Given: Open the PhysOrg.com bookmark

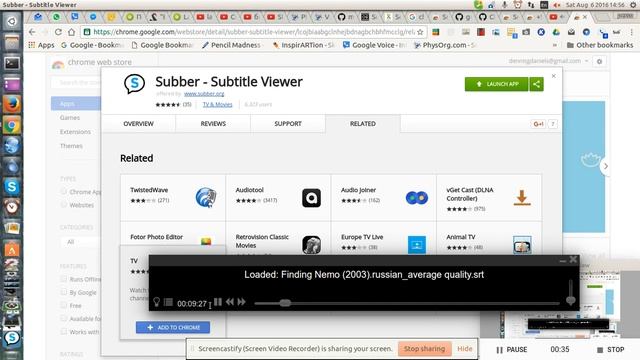Looking at the screenshot, I should (445, 45).
